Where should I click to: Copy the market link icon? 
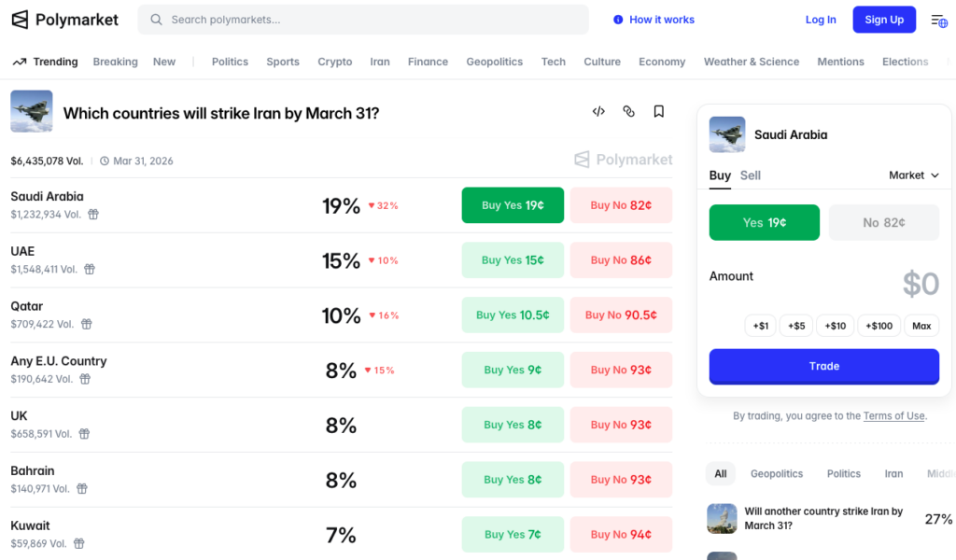tap(628, 112)
